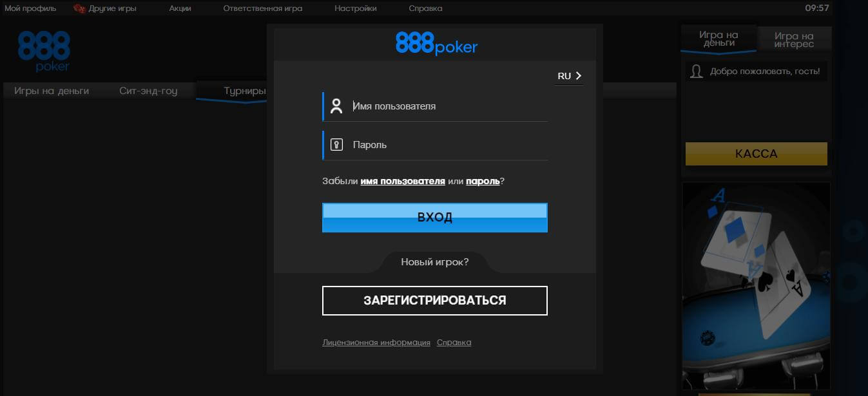Viewport: 868px width, 396px height.
Task: Click the ЗАРЕГИСТРИРОВАТЬСЯ button
Action: [x=435, y=301]
